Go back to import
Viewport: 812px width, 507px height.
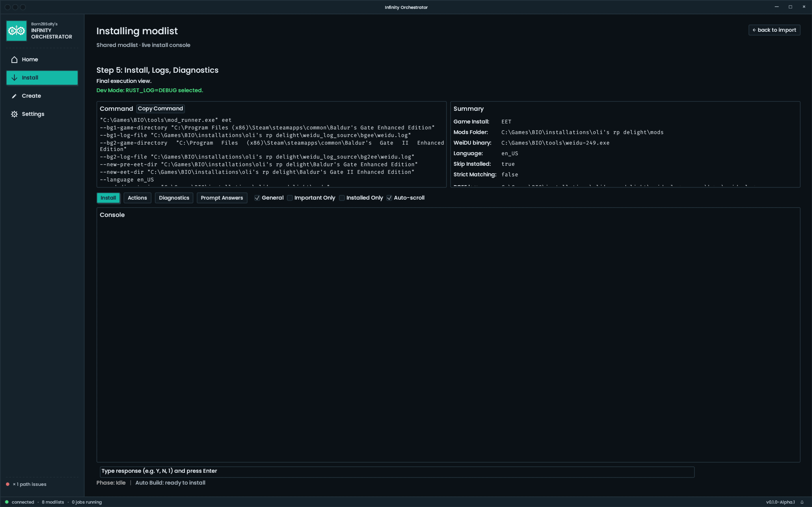point(774,30)
